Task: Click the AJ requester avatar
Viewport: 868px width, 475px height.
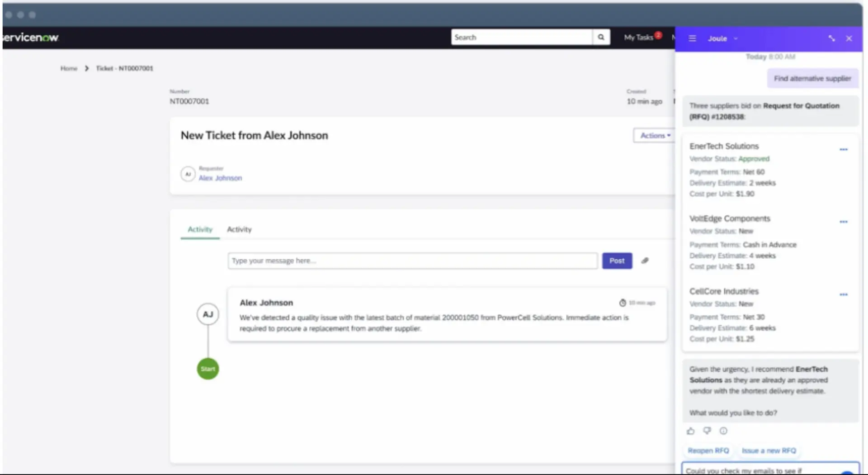Action: (188, 174)
